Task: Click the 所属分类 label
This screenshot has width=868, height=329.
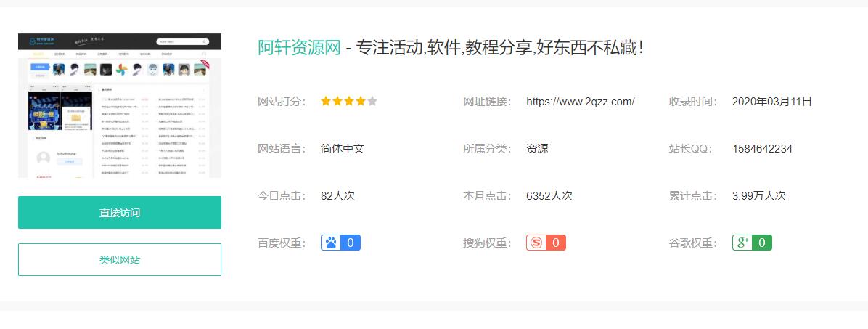Action: (x=487, y=149)
